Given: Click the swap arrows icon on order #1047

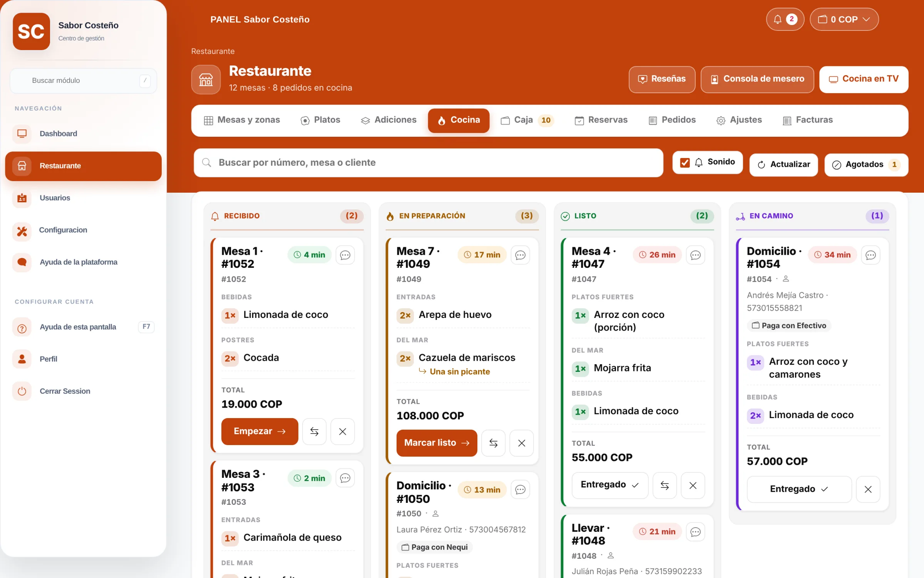Looking at the screenshot, I should (x=665, y=486).
